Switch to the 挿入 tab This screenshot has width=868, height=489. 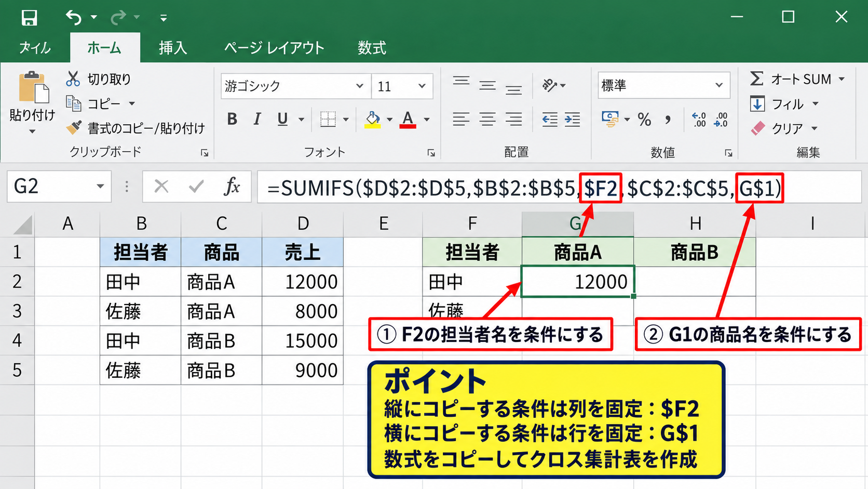(173, 48)
